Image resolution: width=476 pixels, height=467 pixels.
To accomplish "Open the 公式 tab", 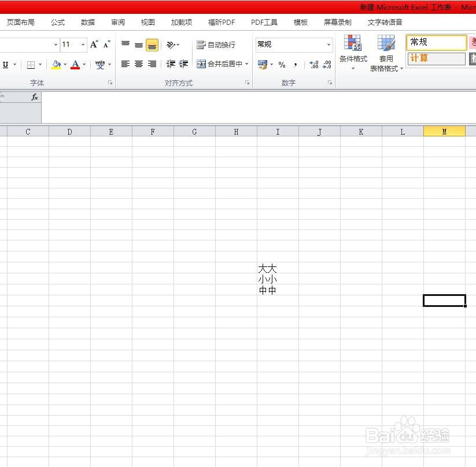I will [x=58, y=22].
